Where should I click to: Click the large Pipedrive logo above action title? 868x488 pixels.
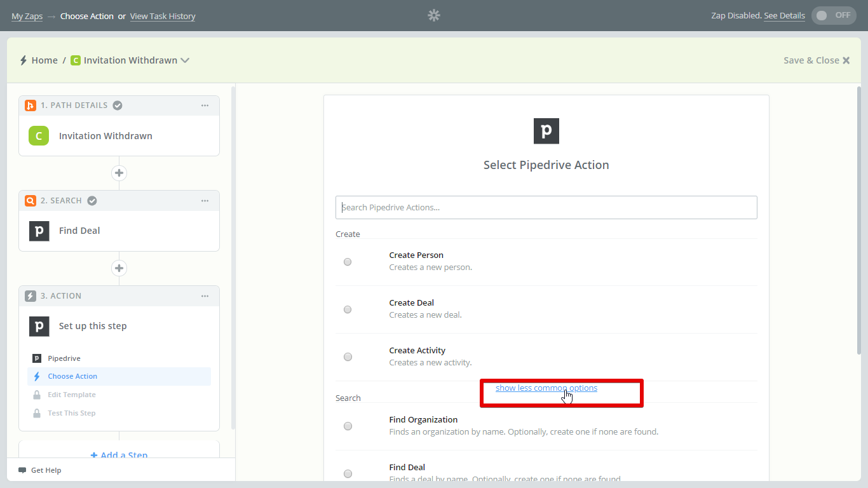coord(546,131)
